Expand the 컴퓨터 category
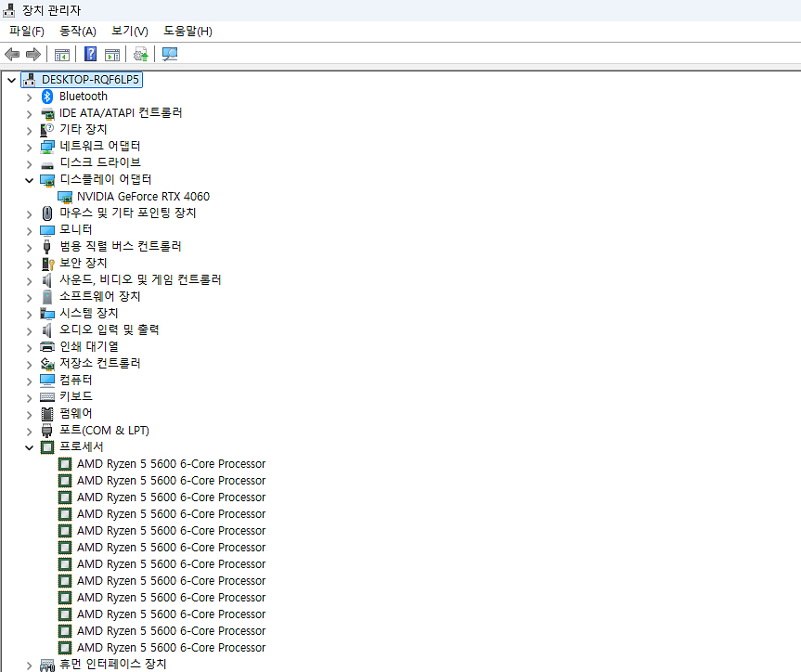This screenshot has width=801, height=672. pyautogui.click(x=29, y=381)
